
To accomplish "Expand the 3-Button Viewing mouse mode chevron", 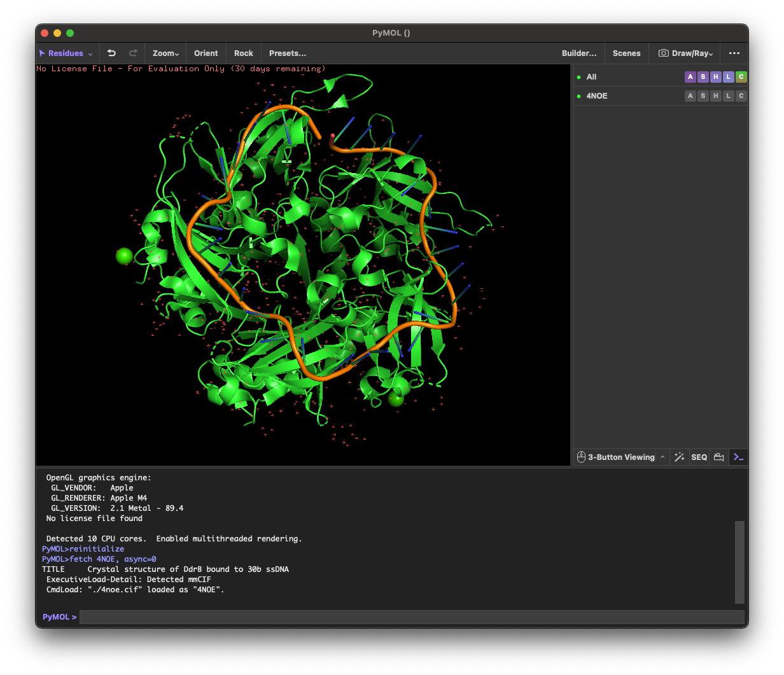I will 662,457.
